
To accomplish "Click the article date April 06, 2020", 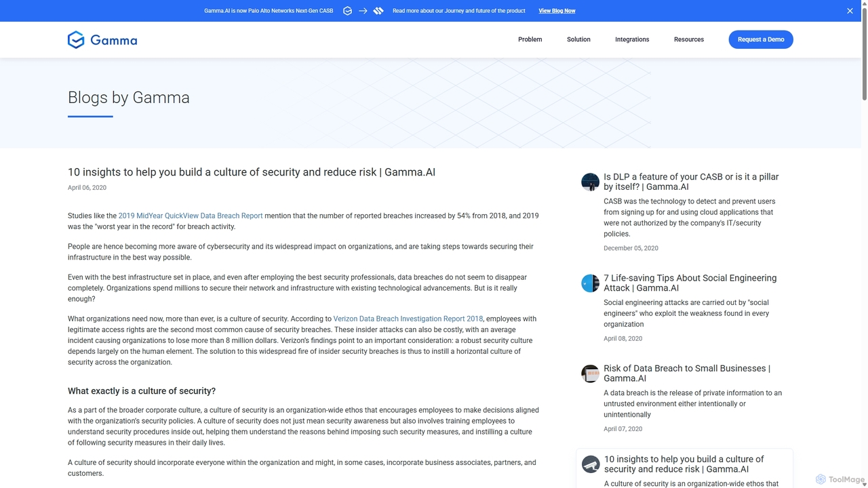I will (87, 188).
